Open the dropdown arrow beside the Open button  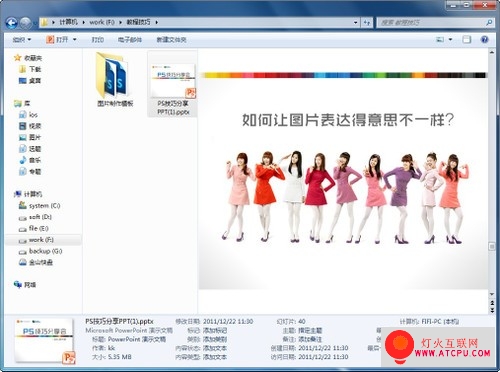point(75,40)
